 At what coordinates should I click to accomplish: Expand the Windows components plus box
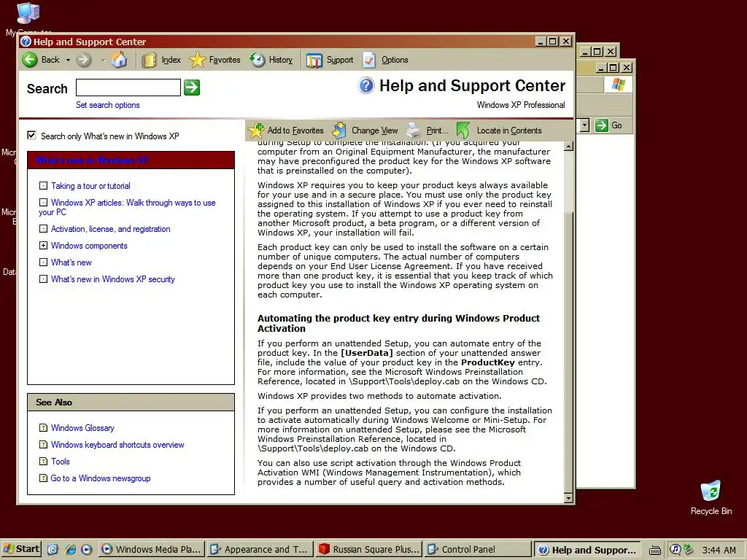tap(43, 246)
